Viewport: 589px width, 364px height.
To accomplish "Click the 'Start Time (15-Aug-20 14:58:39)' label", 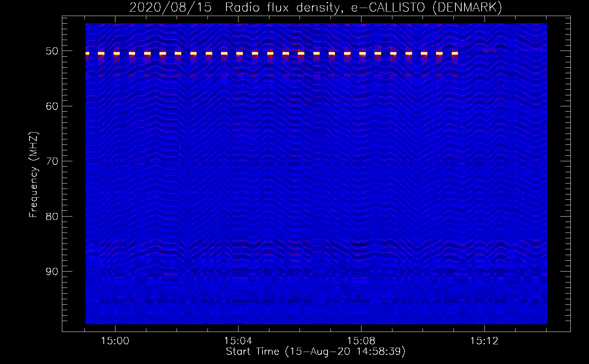I will [316, 352].
